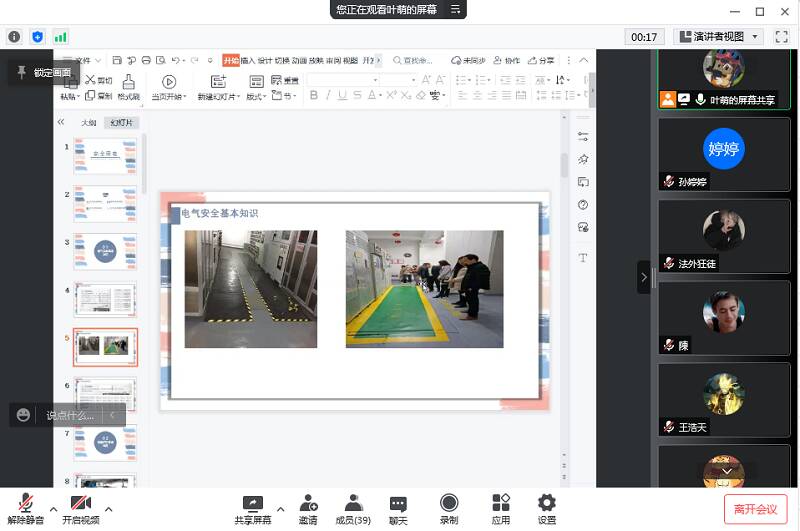This screenshot has height=531, width=800.
Task: Start recording with 录制 icon
Action: [449, 508]
